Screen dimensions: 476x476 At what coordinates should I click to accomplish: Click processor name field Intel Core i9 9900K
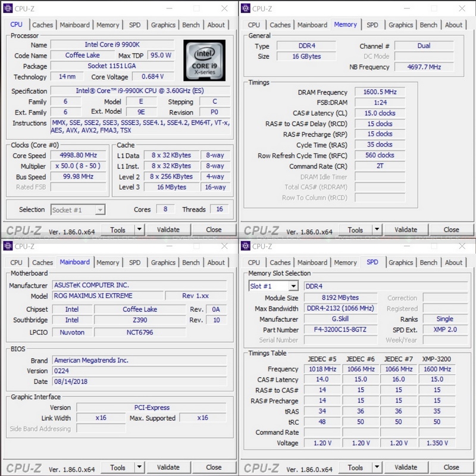[x=112, y=45]
